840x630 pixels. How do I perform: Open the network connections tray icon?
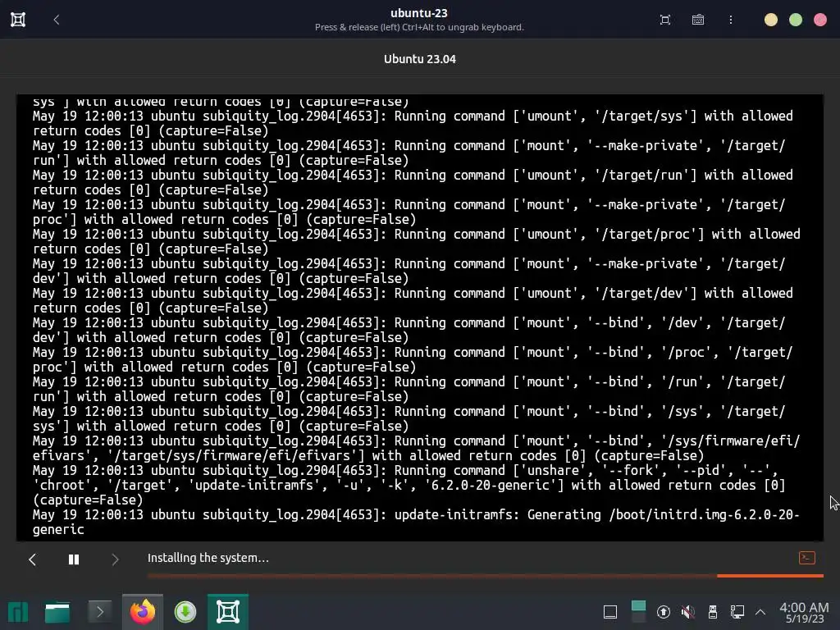click(737, 612)
